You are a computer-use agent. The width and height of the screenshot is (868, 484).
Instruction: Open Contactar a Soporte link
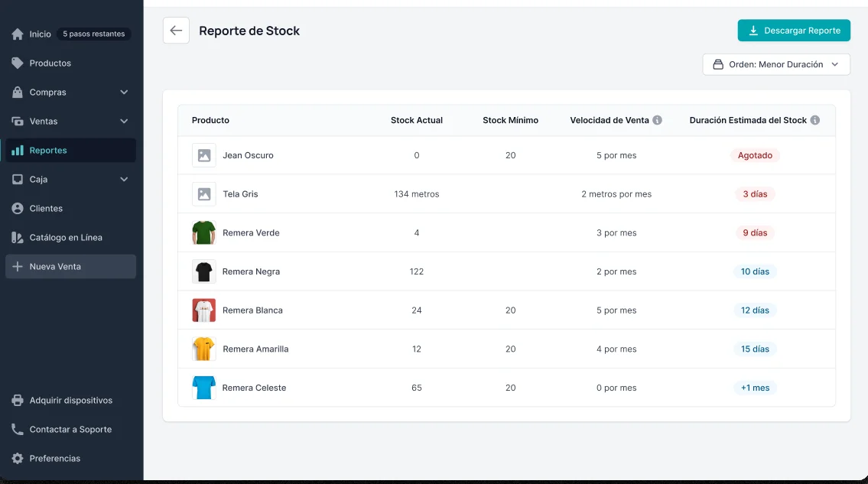71,429
